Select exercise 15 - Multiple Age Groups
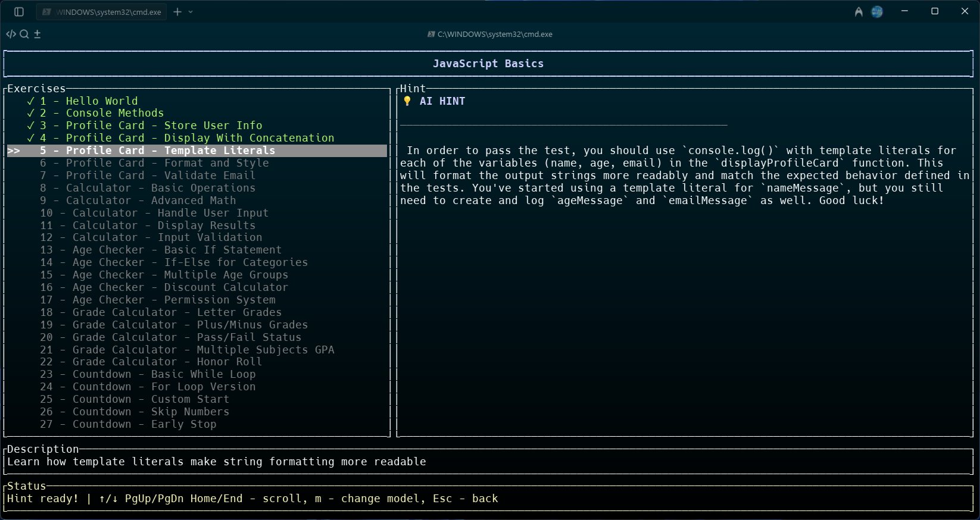Viewport: 980px width, 520px height. point(197,275)
